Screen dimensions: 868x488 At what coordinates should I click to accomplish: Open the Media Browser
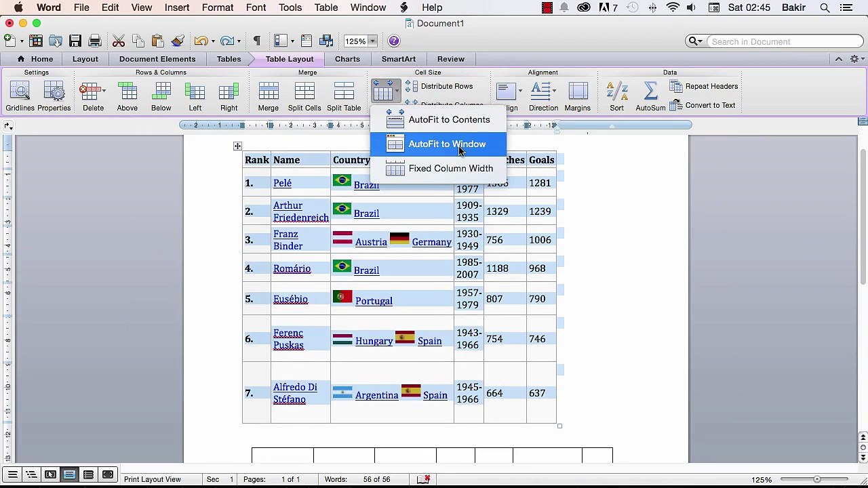tap(326, 41)
